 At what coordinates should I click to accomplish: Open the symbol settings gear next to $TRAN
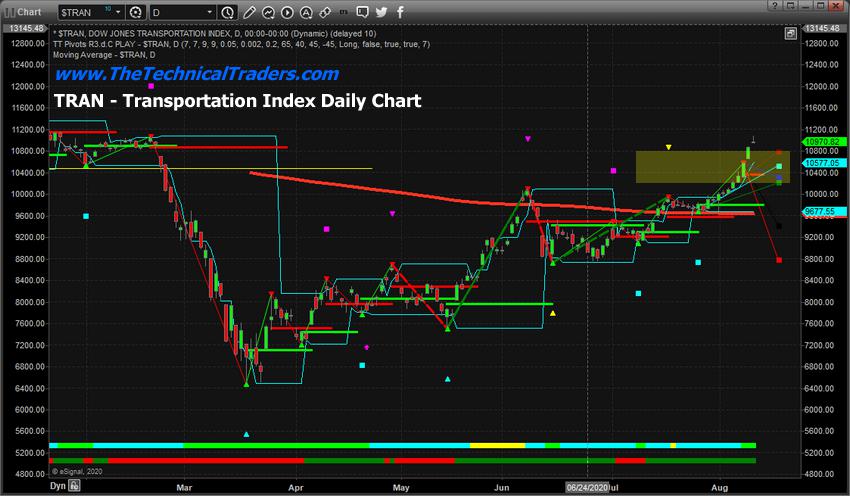point(136,12)
